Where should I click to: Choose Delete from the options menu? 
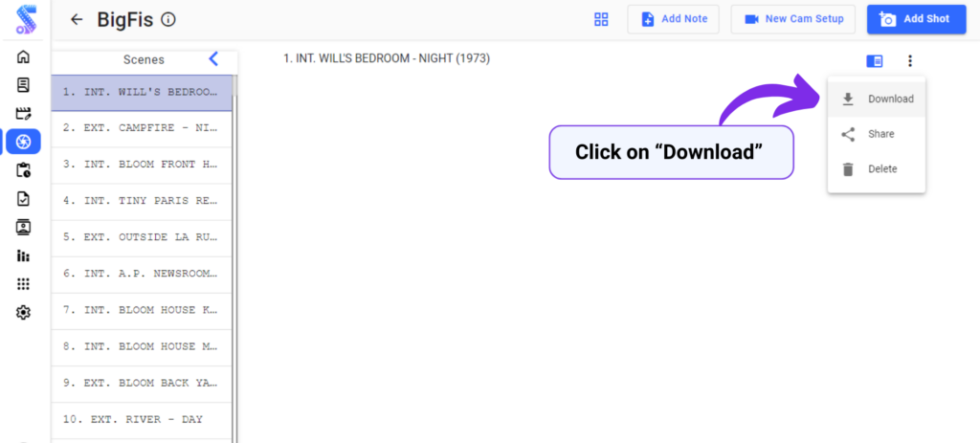[x=877, y=168]
